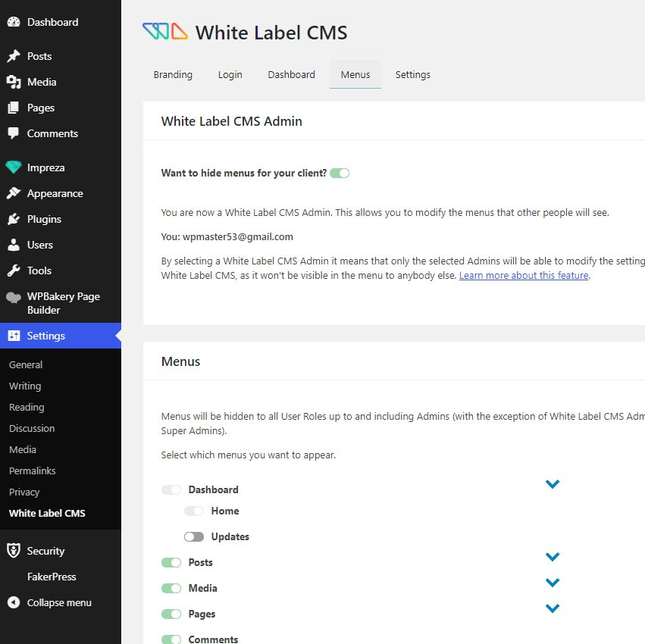The height and width of the screenshot is (644, 645).
Task: Click the Dashboard gauge icon in sidebar
Action: (x=14, y=22)
